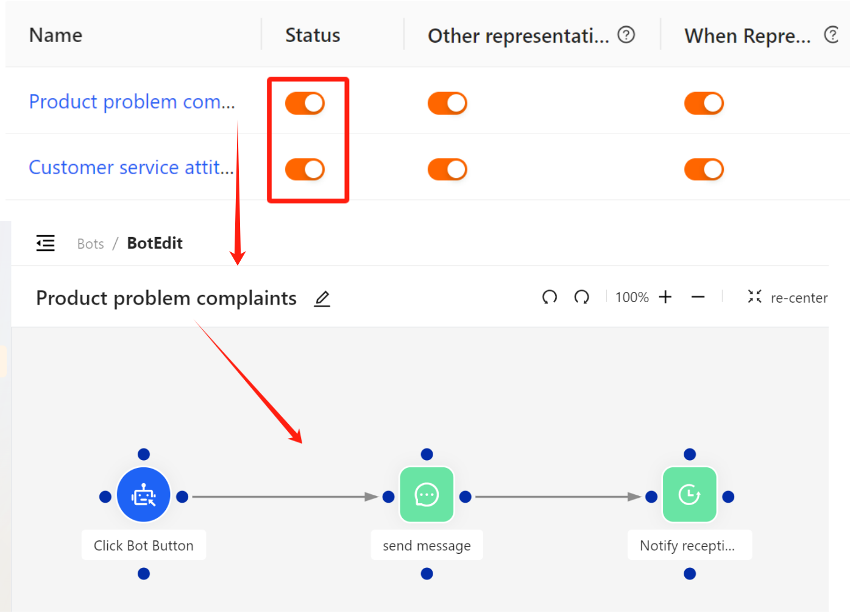Click help icon beside Other representatives column
The height and width of the screenshot is (616, 850).
[x=626, y=35]
